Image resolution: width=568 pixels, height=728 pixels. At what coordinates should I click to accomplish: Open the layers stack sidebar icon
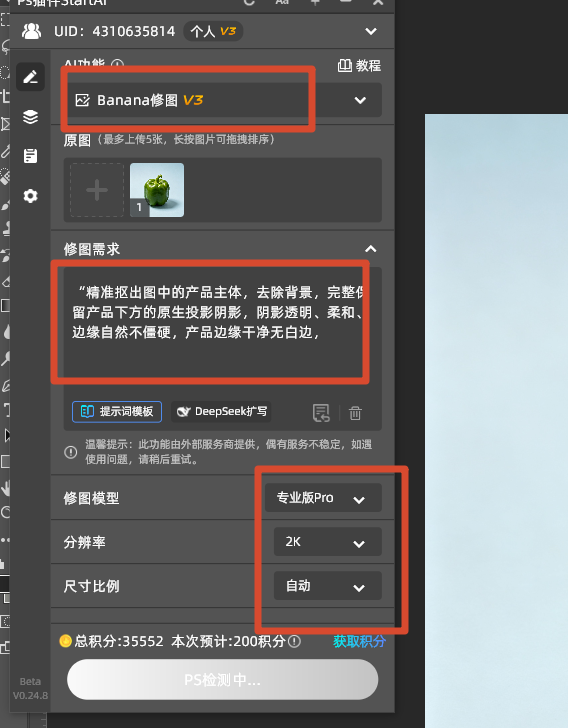point(30,117)
